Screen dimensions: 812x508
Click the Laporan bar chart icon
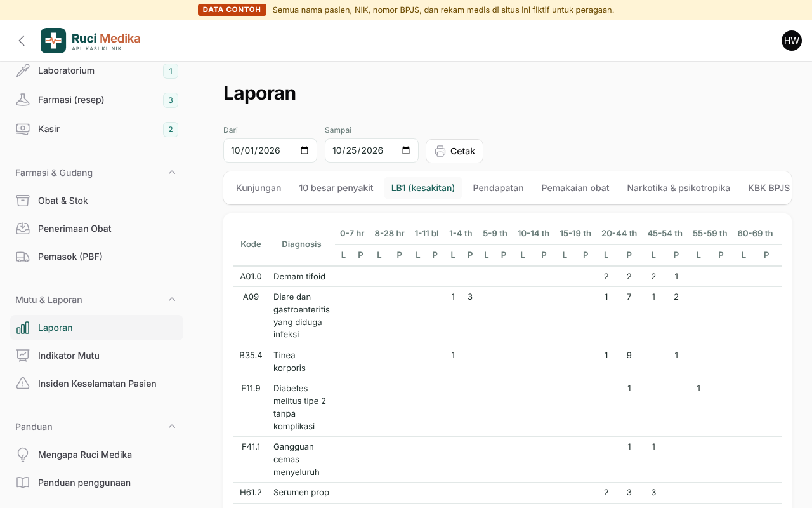[x=23, y=328]
